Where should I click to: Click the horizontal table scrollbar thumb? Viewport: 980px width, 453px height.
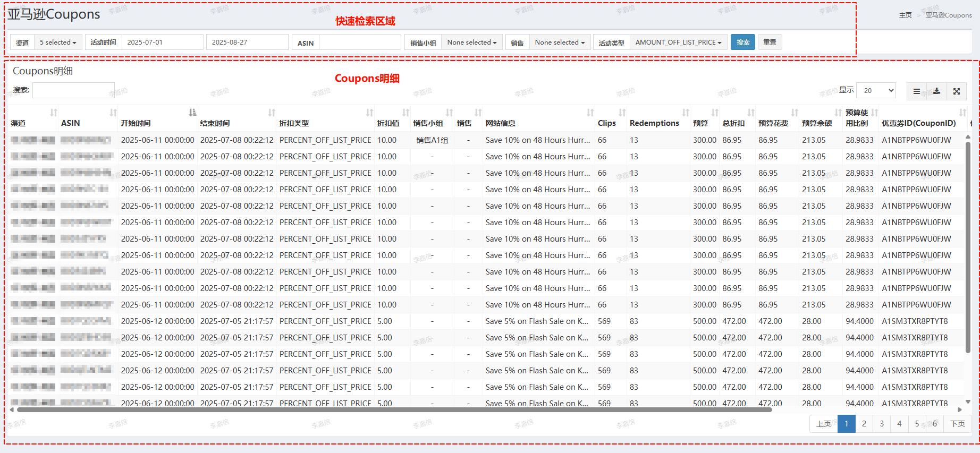coord(394,409)
